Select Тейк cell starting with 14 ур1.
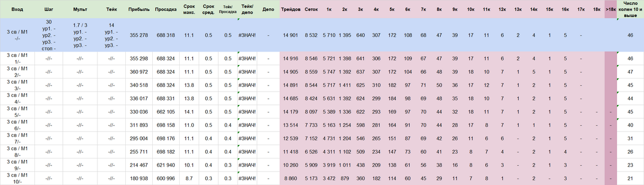 [x=111, y=35]
